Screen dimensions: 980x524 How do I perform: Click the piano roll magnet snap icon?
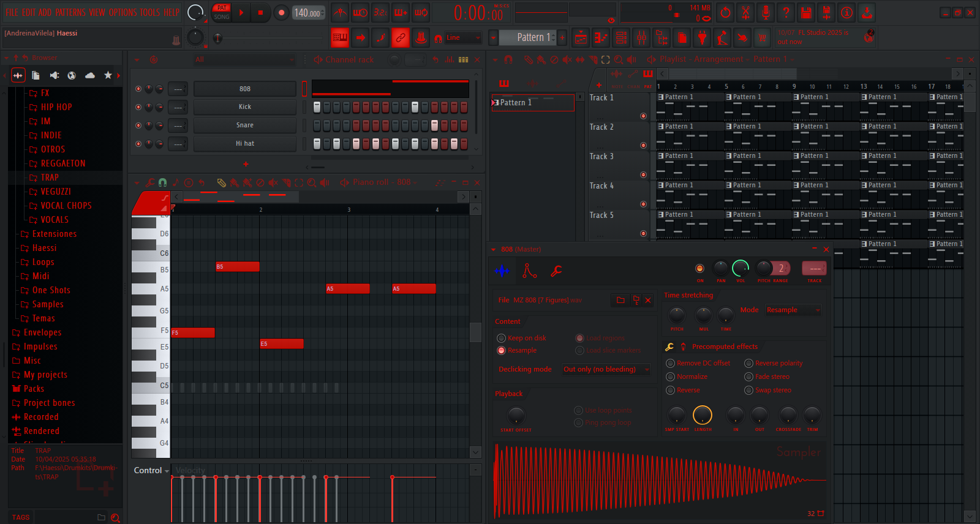coord(163,182)
